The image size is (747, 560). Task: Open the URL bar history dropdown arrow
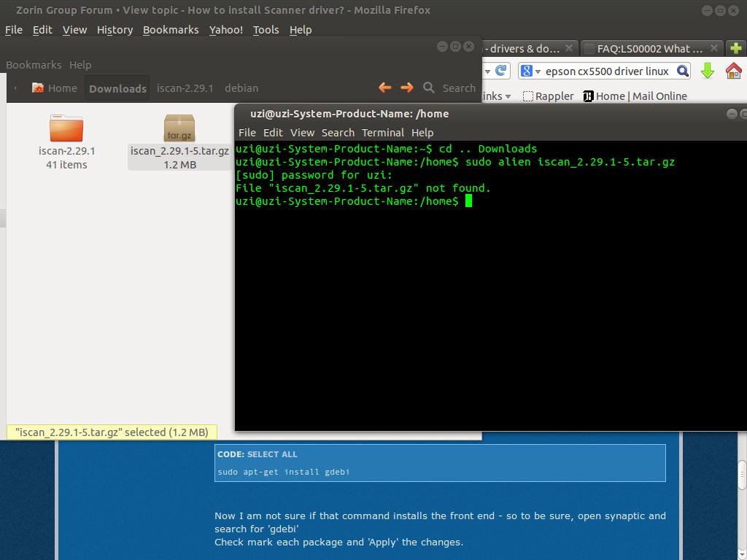[x=487, y=71]
